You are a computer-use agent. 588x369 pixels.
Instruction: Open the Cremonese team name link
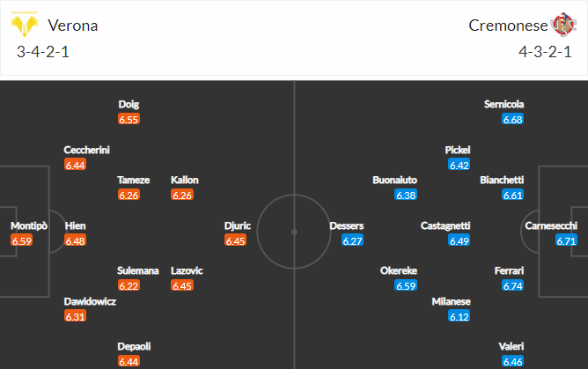pos(508,26)
